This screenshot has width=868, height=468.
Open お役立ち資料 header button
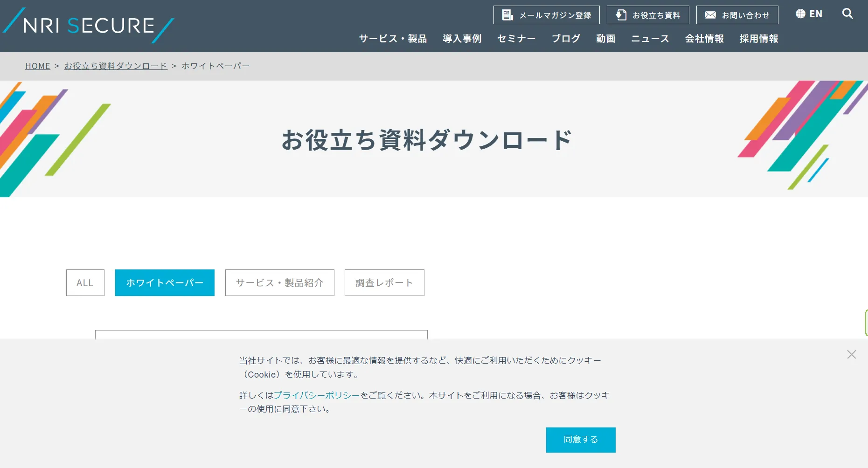(648, 15)
